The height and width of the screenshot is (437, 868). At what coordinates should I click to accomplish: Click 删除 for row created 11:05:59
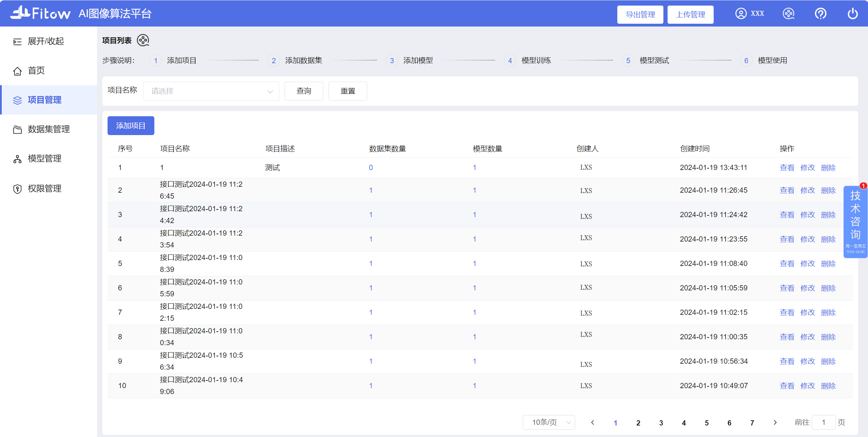click(x=828, y=288)
